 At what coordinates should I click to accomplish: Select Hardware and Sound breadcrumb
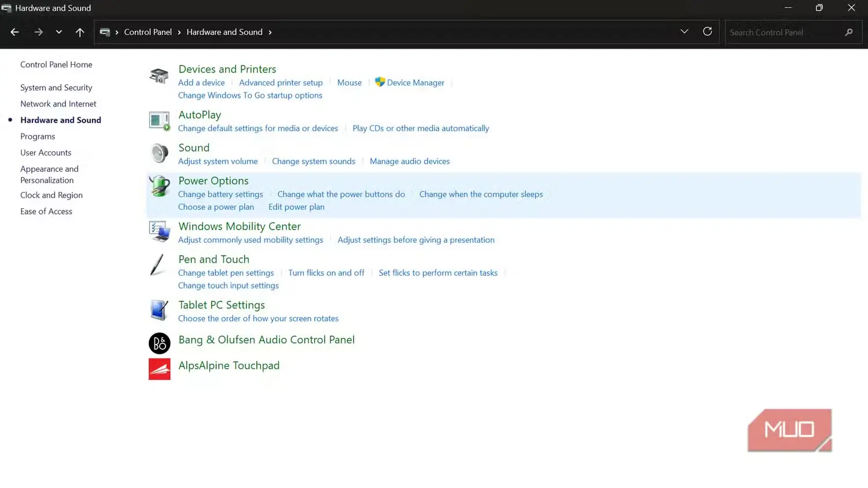225,32
